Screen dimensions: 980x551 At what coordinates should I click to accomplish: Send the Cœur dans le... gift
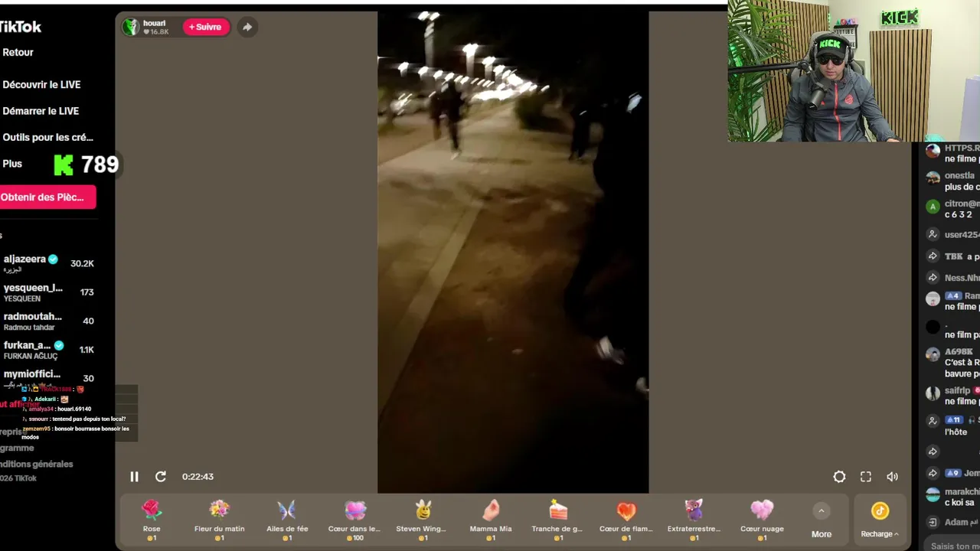click(354, 520)
